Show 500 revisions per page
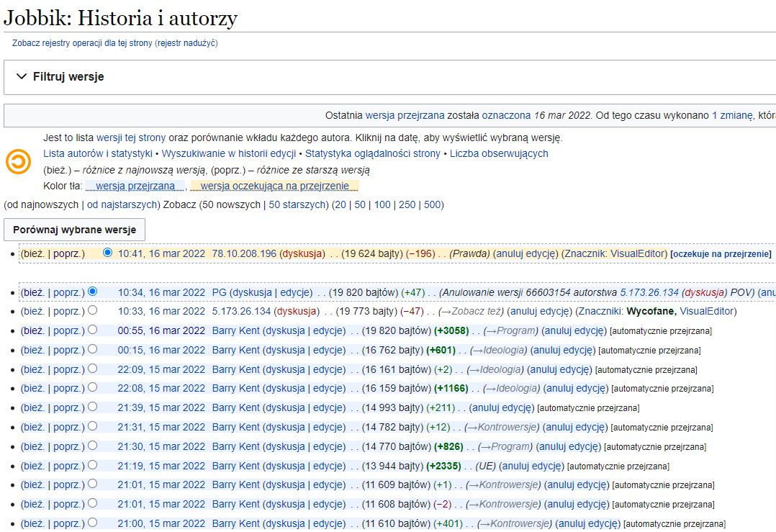 pos(433,204)
